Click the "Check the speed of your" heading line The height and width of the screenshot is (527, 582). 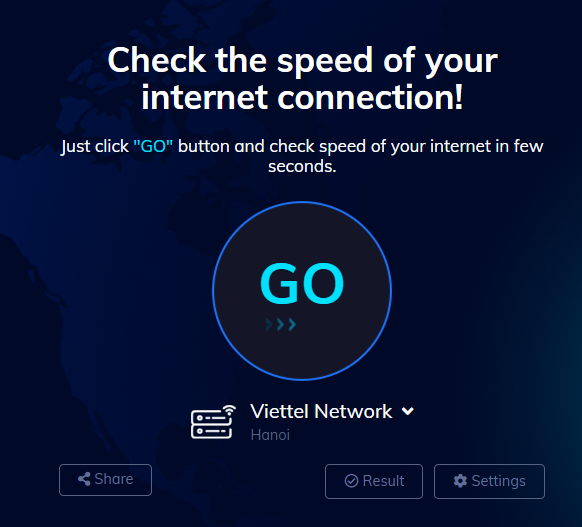coord(303,60)
